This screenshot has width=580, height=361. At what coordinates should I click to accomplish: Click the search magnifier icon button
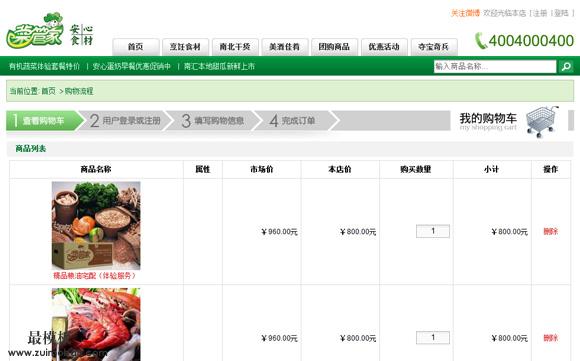click(566, 67)
